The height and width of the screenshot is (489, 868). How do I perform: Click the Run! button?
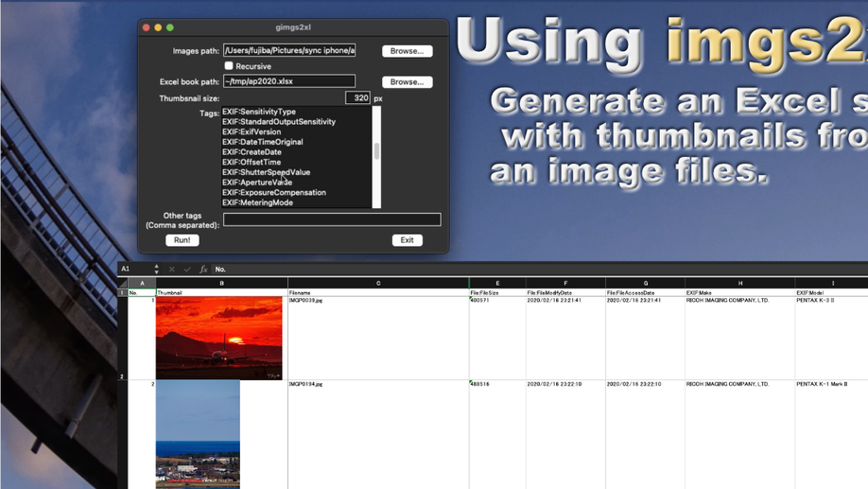pos(182,240)
